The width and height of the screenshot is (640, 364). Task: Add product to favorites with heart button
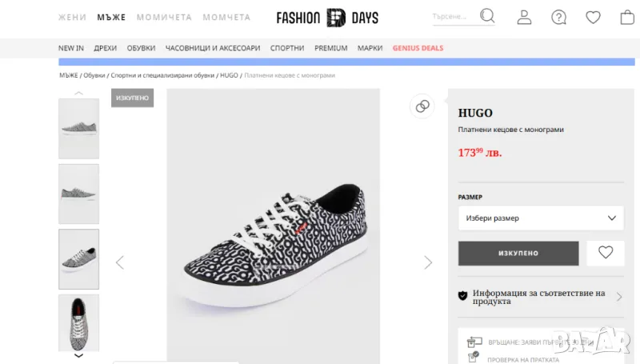(606, 253)
